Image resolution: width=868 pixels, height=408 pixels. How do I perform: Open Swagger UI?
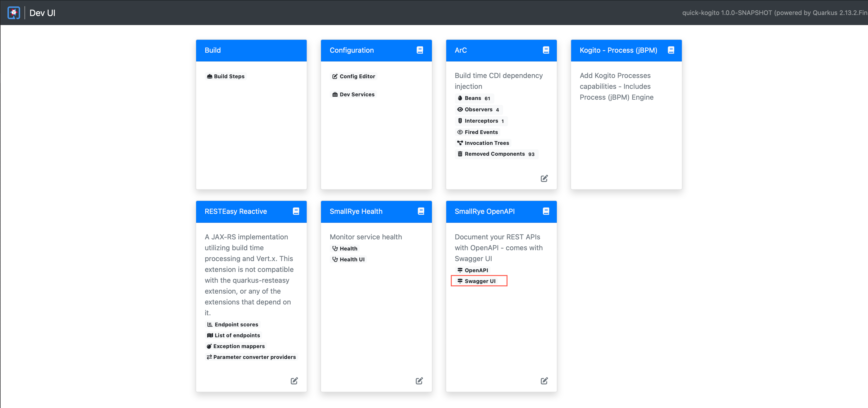(476, 281)
